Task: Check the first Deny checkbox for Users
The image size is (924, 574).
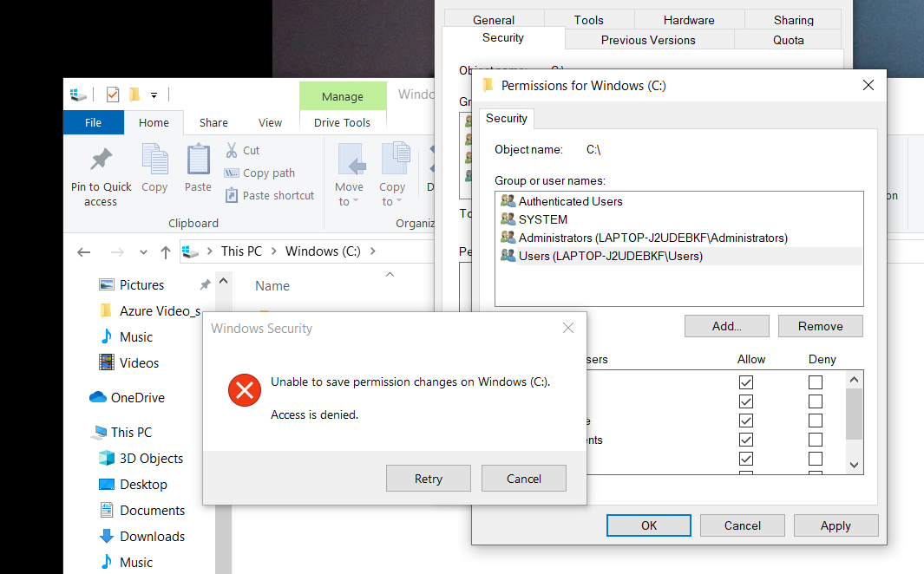Action: tap(815, 382)
